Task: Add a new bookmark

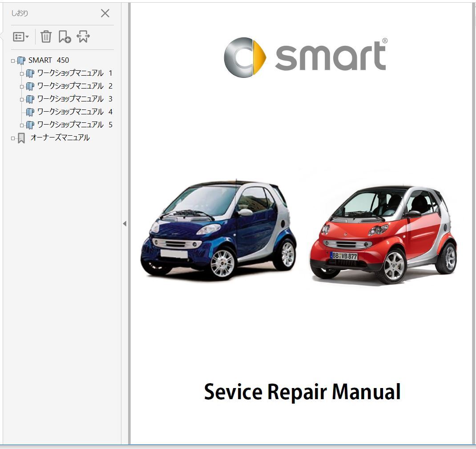Action: pos(65,37)
